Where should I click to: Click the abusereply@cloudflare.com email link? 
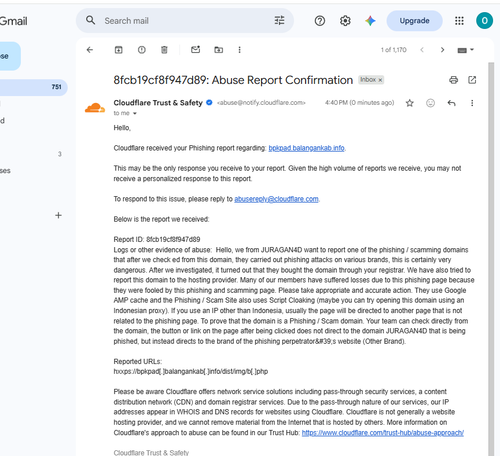click(x=276, y=199)
